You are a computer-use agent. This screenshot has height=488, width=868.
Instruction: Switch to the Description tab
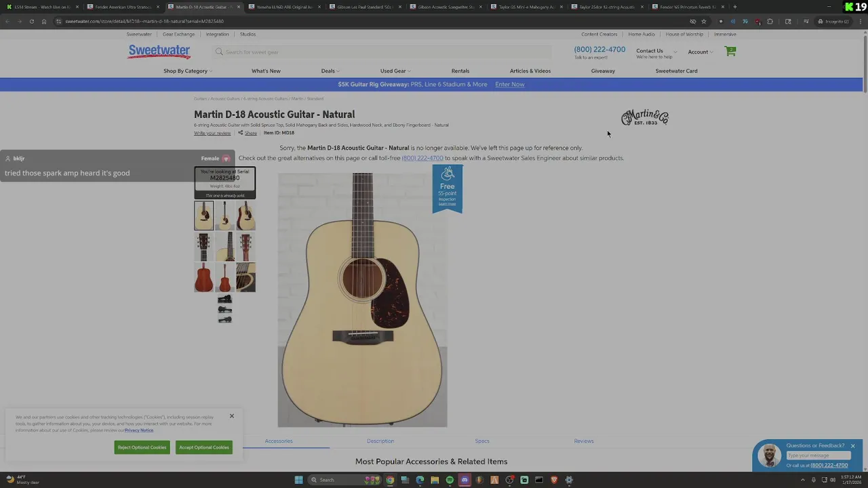(380, 441)
